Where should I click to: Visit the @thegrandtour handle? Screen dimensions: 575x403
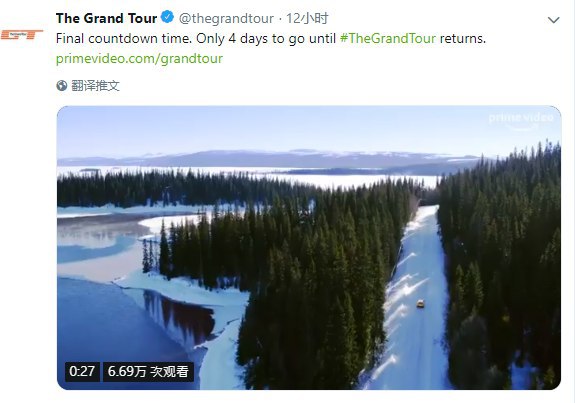pyautogui.click(x=226, y=18)
